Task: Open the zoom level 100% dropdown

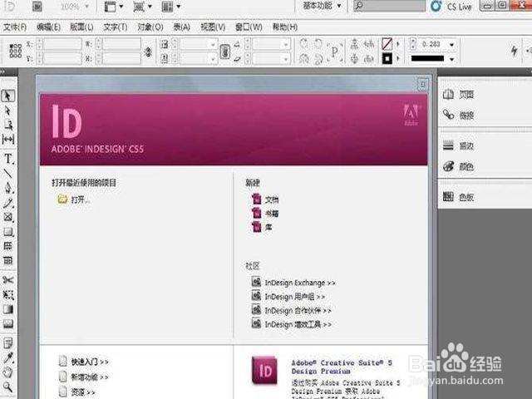Action: click(x=75, y=7)
